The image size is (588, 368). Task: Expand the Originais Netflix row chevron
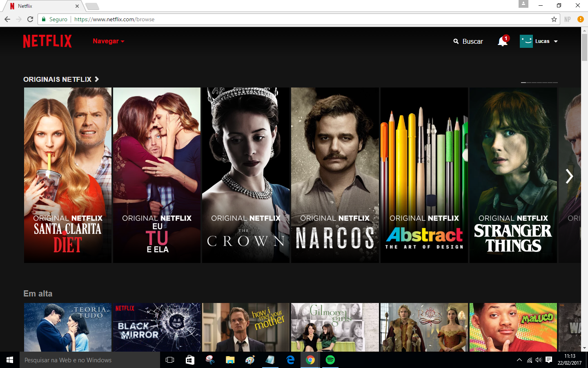click(x=97, y=79)
